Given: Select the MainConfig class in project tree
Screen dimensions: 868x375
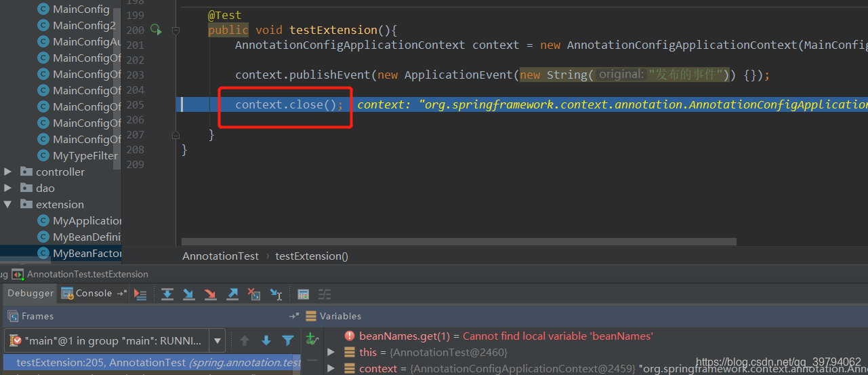Looking at the screenshot, I should click(73, 9).
